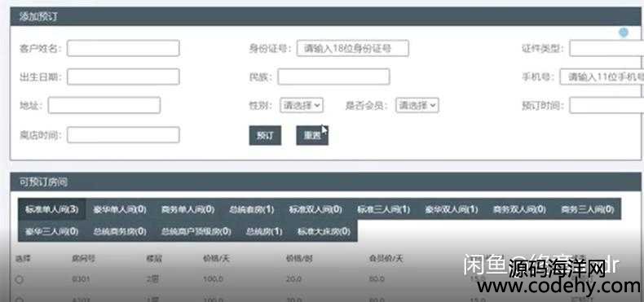Click the 民族 input field
The width and height of the screenshot is (644, 302).
point(333,77)
